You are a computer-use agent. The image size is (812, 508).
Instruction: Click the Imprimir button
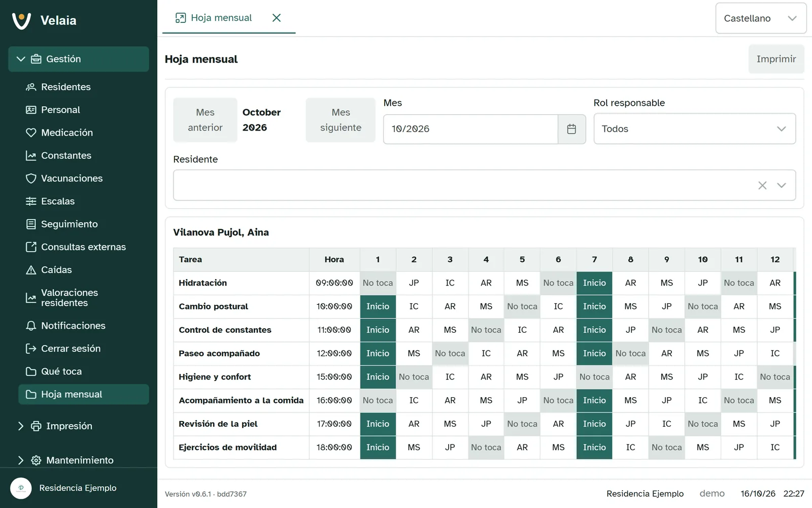[776, 59]
